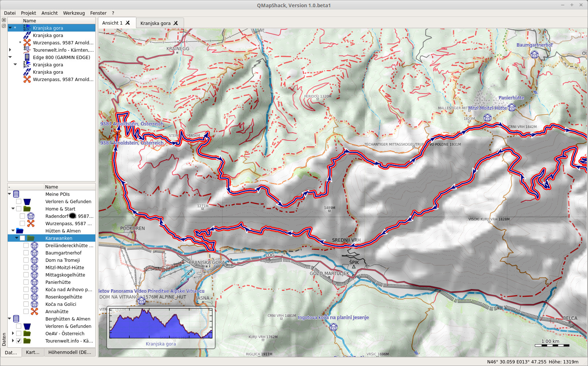
Task: Click the orange flag icon beside Annahütte
Action: 34,311
